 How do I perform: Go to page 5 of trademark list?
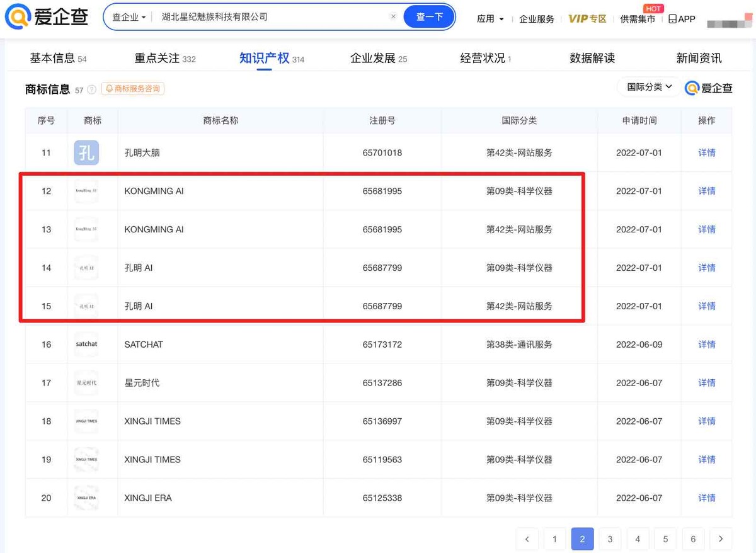pyautogui.click(x=665, y=539)
